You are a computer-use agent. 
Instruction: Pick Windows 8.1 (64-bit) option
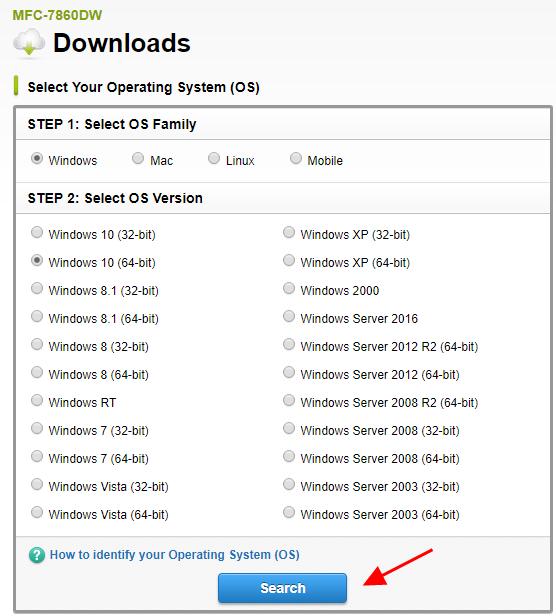click(x=37, y=316)
